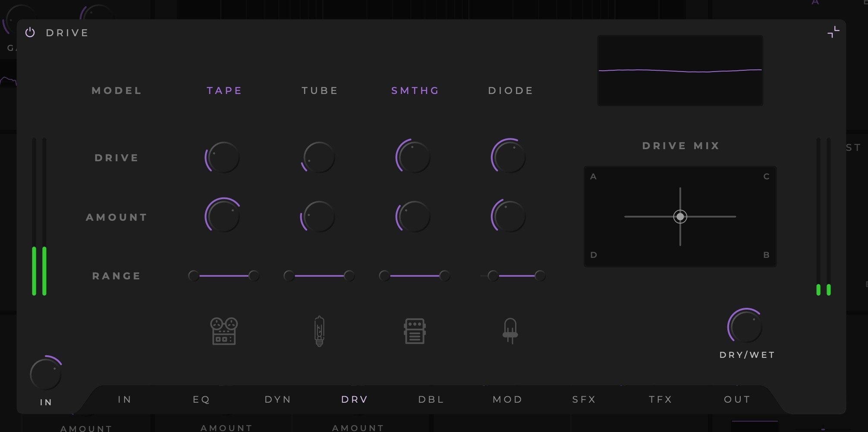
Task: Click corner D of the Drive Mix pad
Action: (x=593, y=255)
